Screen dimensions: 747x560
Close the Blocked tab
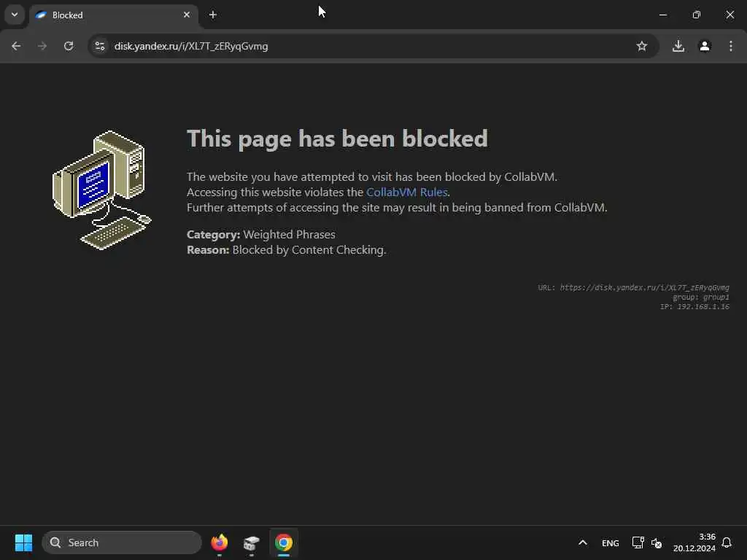[187, 15]
